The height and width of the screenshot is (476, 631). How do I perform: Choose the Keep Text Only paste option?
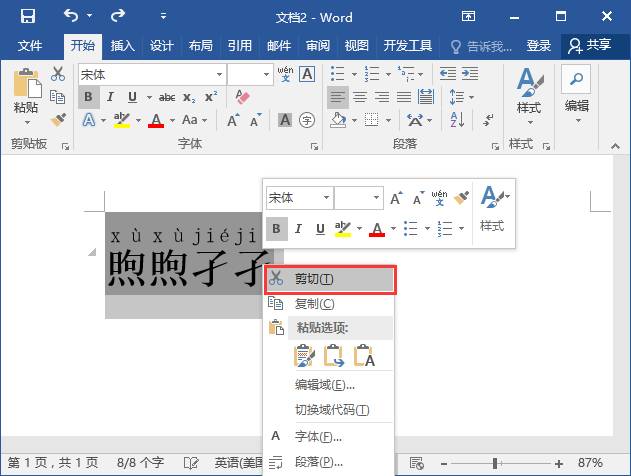coord(364,355)
